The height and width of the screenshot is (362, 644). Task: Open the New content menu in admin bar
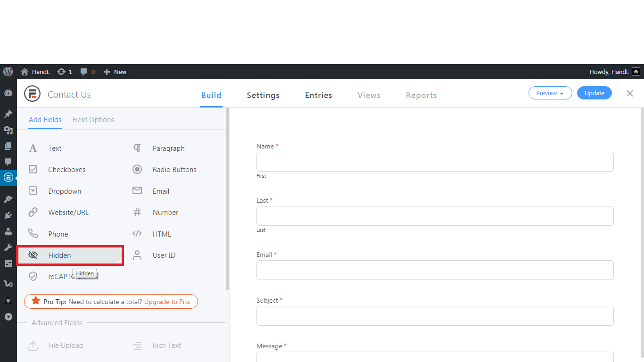click(x=115, y=72)
